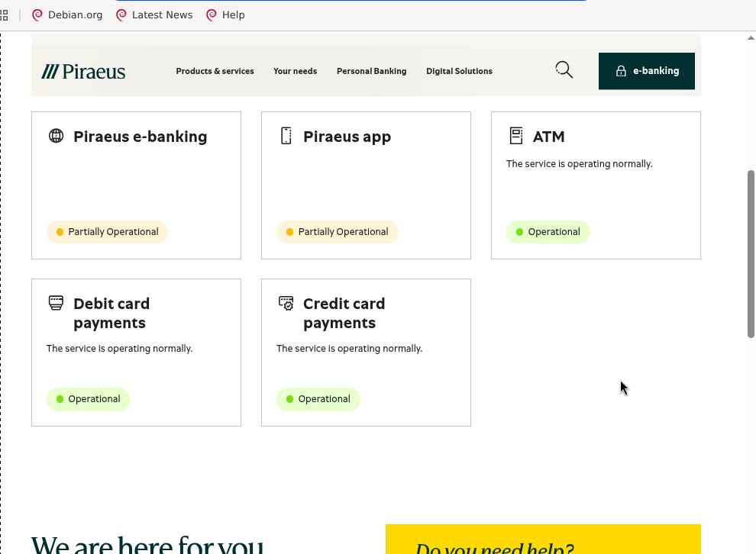The width and height of the screenshot is (756, 554).
Task: Open the Digital Solutions menu
Action: pos(460,71)
